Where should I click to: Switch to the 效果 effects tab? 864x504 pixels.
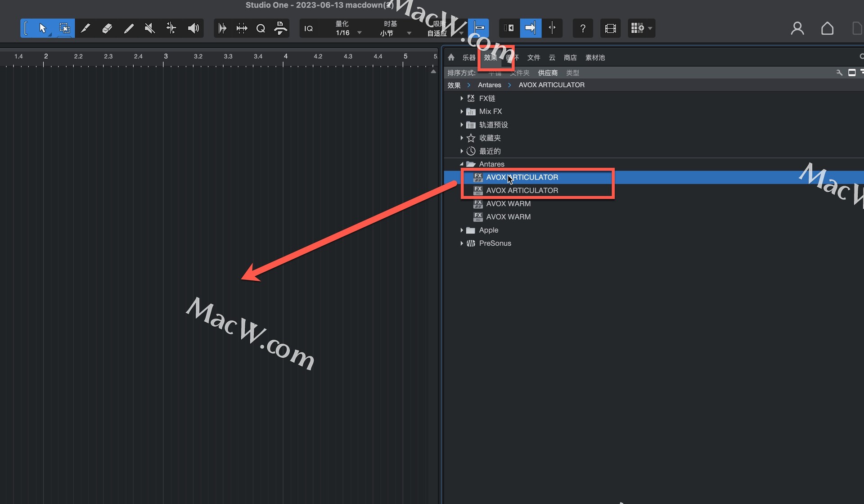click(x=490, y=58)
